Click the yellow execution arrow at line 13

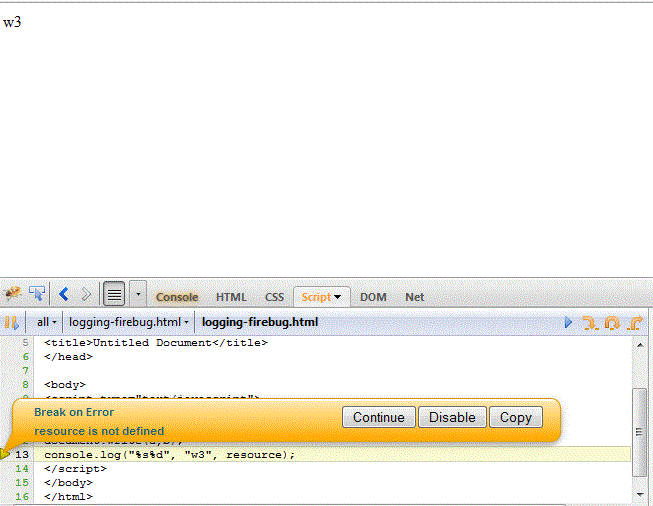point(5,454)
